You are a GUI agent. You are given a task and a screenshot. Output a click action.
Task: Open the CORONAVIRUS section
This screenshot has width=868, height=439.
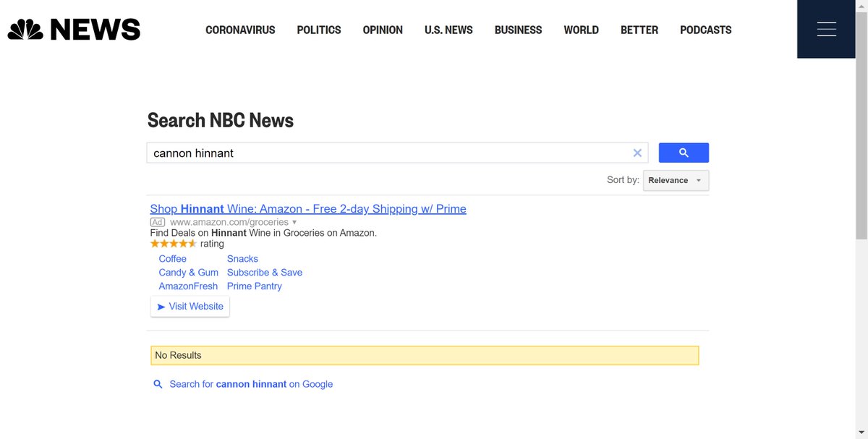coord(240,30)
